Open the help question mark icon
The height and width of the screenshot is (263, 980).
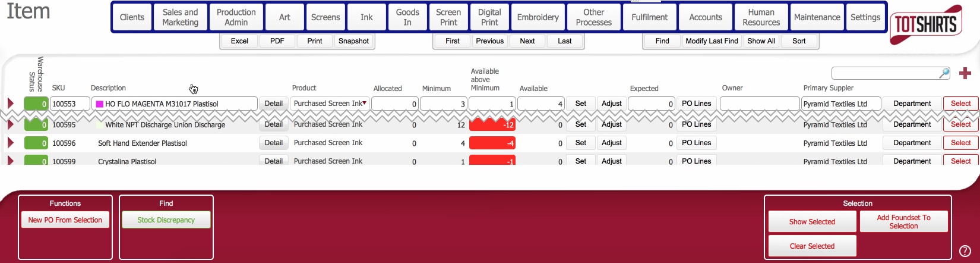(965, 251)
